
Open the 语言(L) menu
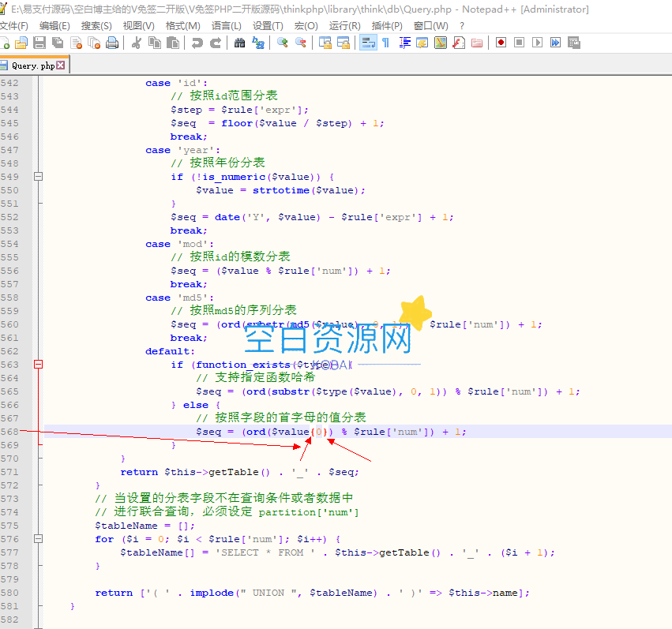point(227,25)
